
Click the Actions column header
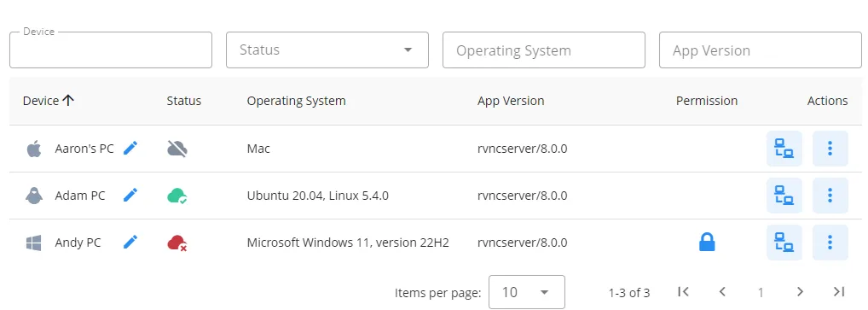(x=828, y=101)
